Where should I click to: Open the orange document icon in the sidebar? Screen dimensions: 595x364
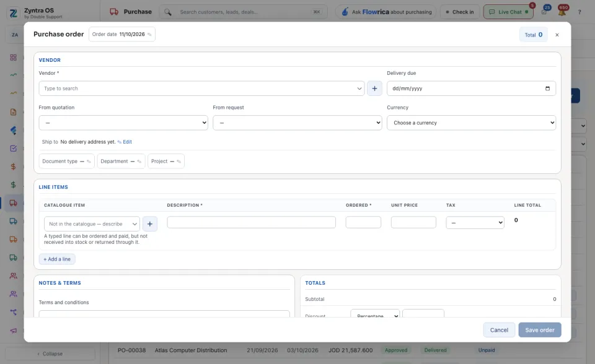(x=13, y=112)
